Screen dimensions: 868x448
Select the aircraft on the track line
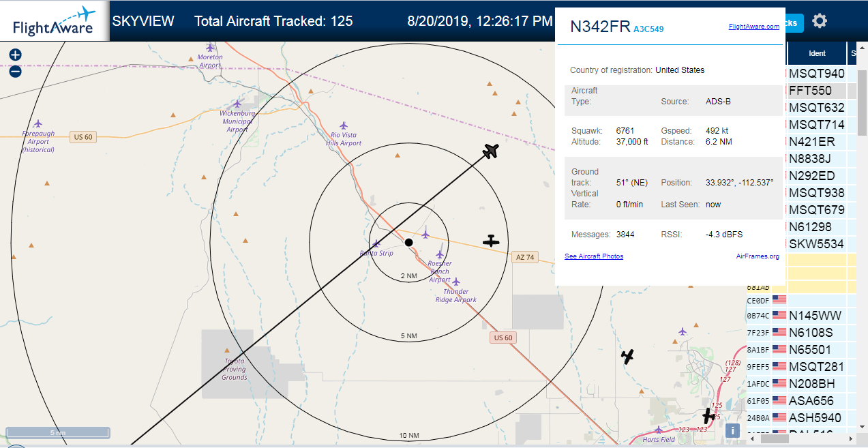click(491, 151)
